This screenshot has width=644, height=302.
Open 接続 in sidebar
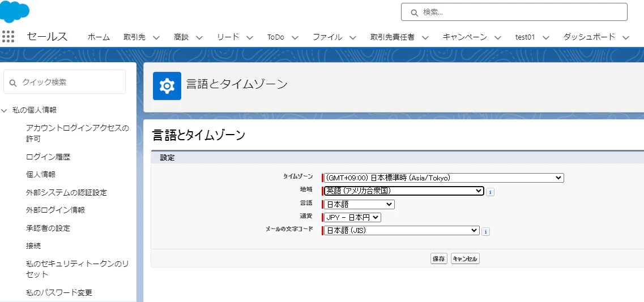click(x=33, y=246)
